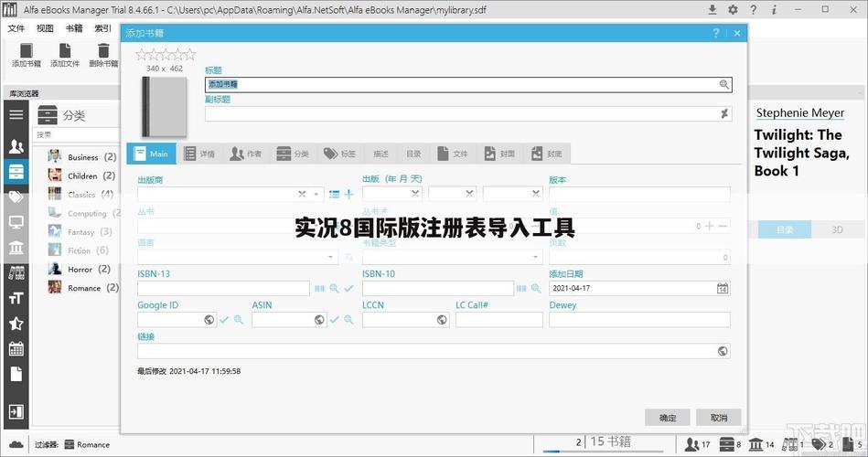
Task: Switch to the 标签 tab
Action: point(340,154)
